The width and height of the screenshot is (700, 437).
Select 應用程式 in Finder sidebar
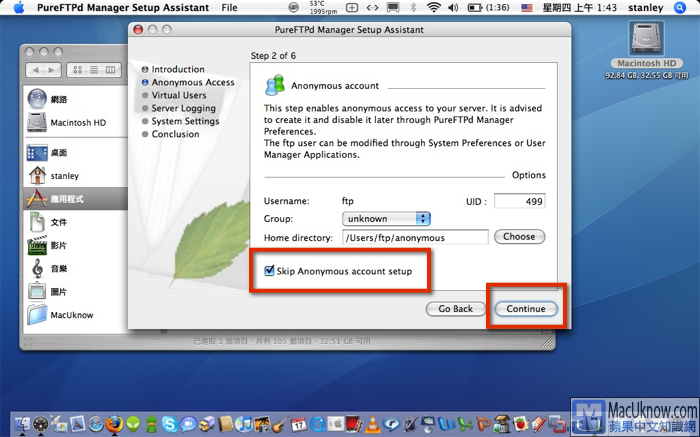tap(76, 199)
